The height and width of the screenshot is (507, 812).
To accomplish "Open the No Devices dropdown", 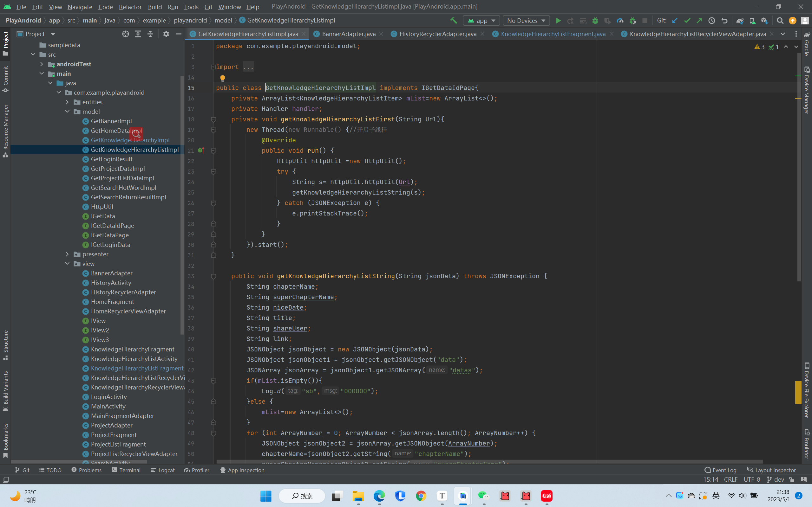I will point(526,21).
